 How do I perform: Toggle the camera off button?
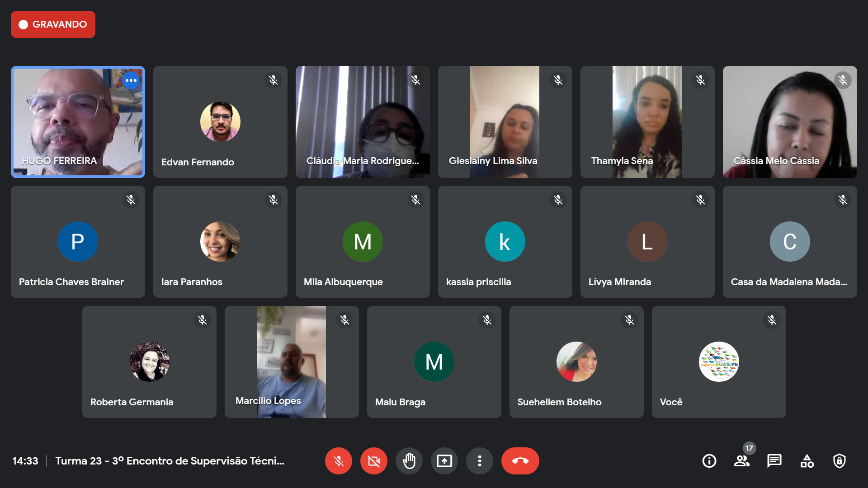point(373,461)
